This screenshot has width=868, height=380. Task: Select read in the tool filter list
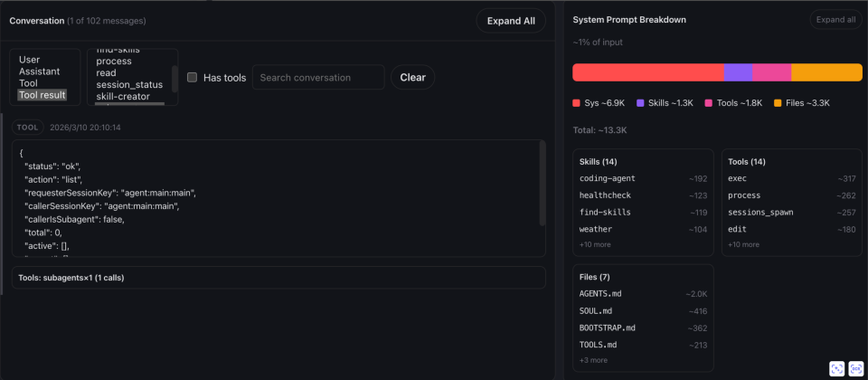point(106,72)
